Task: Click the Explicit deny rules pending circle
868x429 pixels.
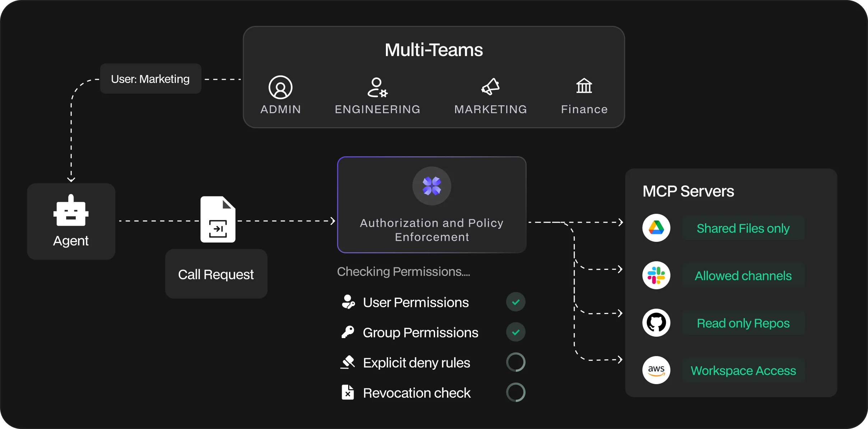Action: (x=516, y=362)
